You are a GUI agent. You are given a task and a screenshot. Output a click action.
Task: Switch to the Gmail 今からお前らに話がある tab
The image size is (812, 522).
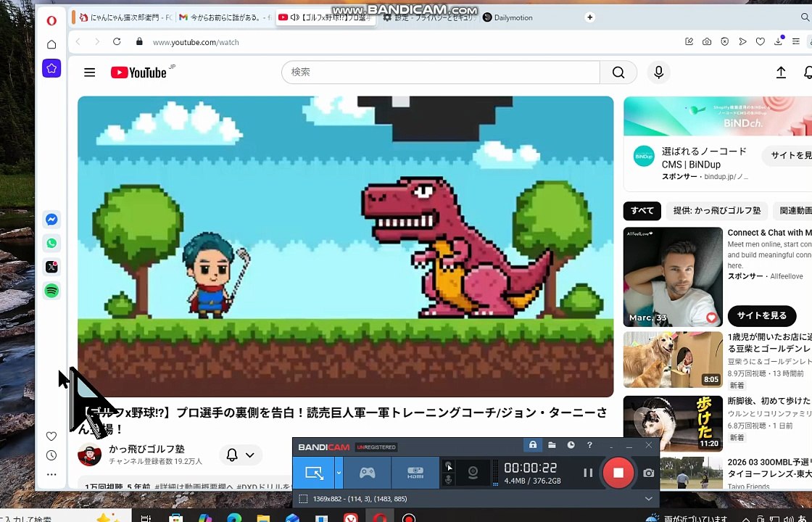[x=225, y=17]
